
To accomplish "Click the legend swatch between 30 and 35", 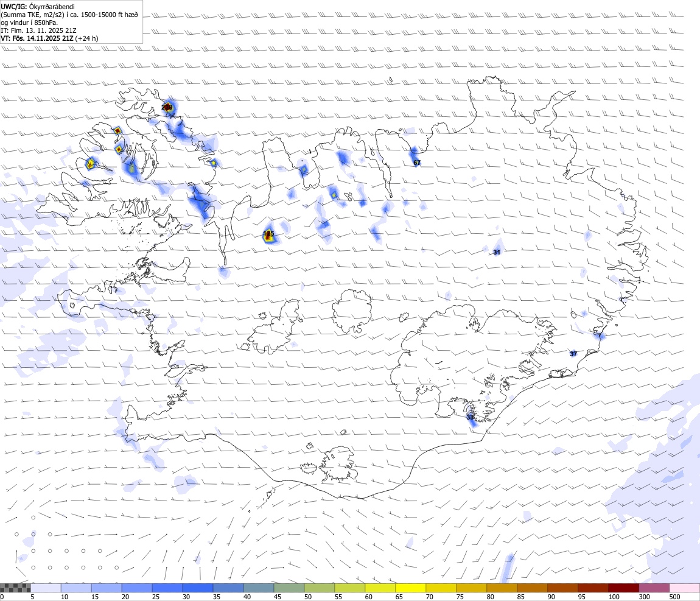I will tap(198, 588).
